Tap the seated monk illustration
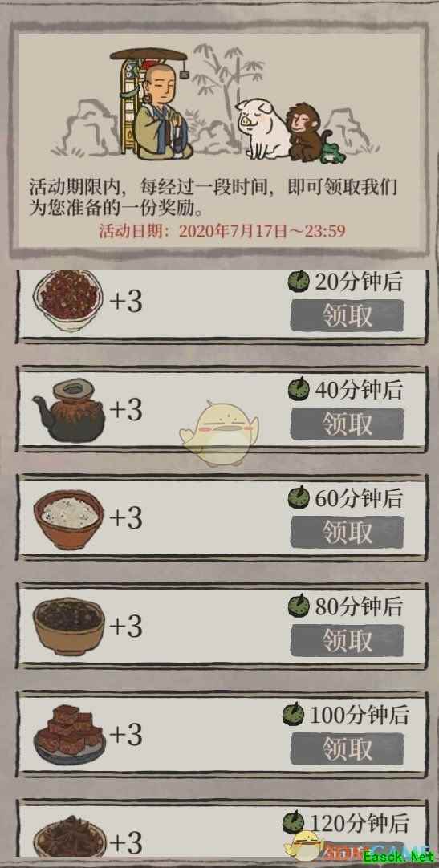 pos(161,112)
